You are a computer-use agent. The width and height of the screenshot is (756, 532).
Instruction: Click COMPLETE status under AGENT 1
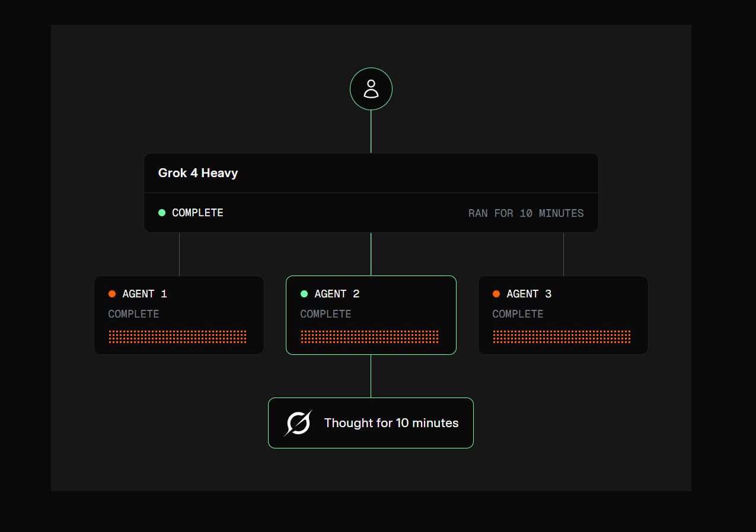coord(133,314)
